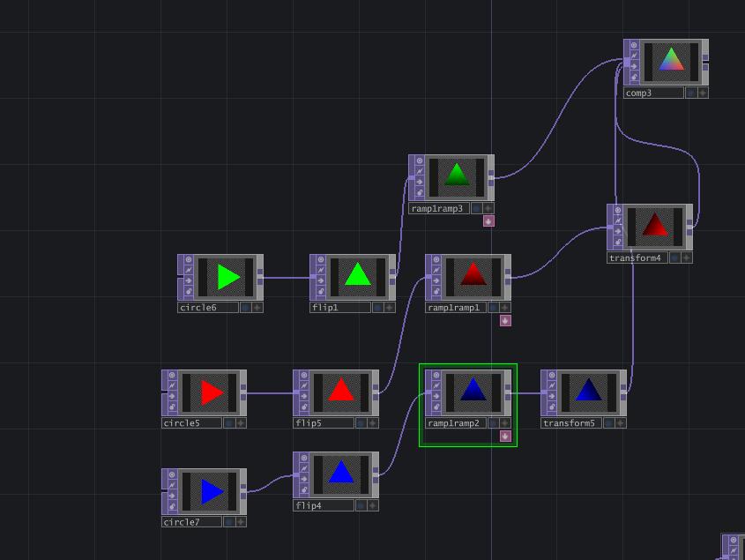Expand docked operators under ramp1ramp1

pyautogui.click(x=505, y=321)
